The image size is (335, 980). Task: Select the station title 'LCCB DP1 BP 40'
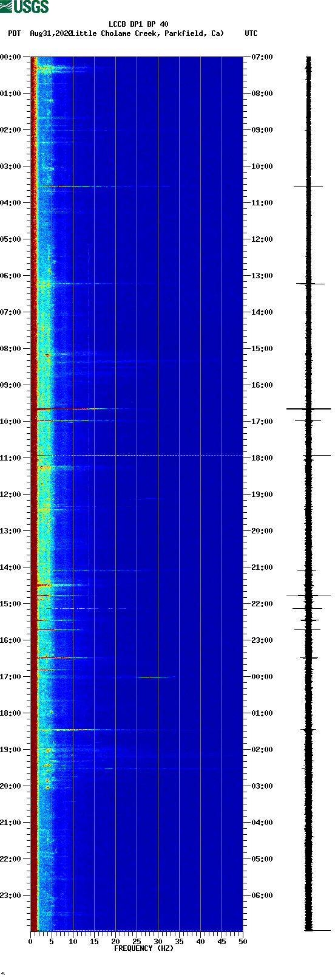pyautogui.click(x=138, y=25)
